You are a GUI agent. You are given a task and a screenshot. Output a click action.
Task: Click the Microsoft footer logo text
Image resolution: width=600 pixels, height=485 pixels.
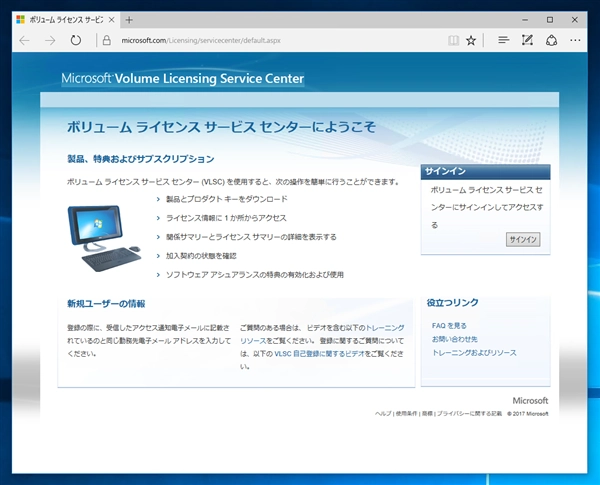tap(530, 401)
